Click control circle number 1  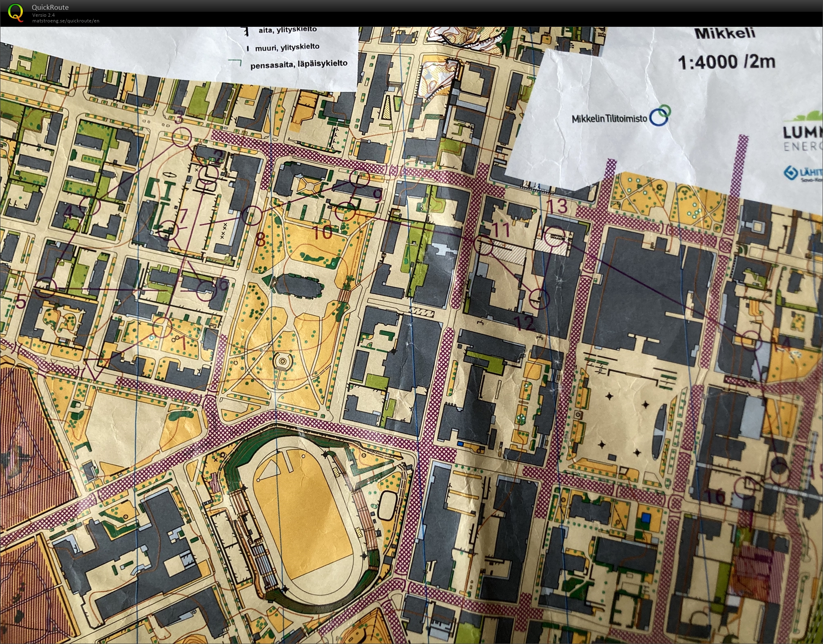point(162,328)
